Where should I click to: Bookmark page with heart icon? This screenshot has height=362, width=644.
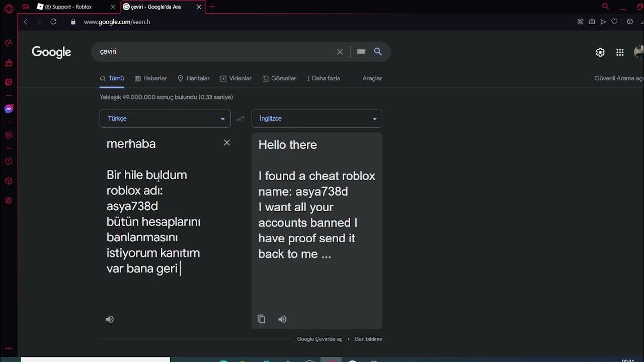click(x=614, y=22)
